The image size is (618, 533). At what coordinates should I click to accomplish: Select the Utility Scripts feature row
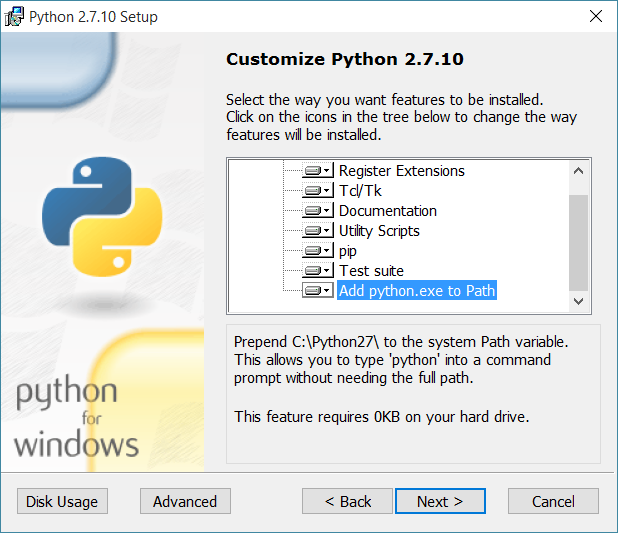(379, 231)
